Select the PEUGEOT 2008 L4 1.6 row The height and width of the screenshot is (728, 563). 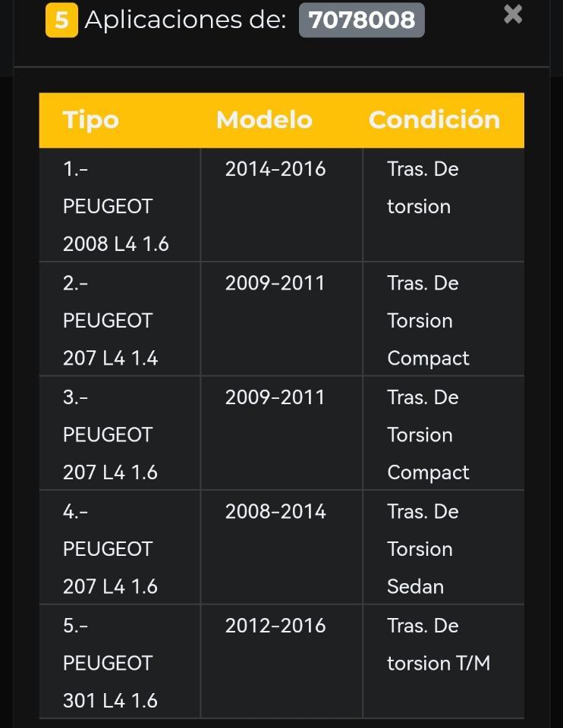281,206
